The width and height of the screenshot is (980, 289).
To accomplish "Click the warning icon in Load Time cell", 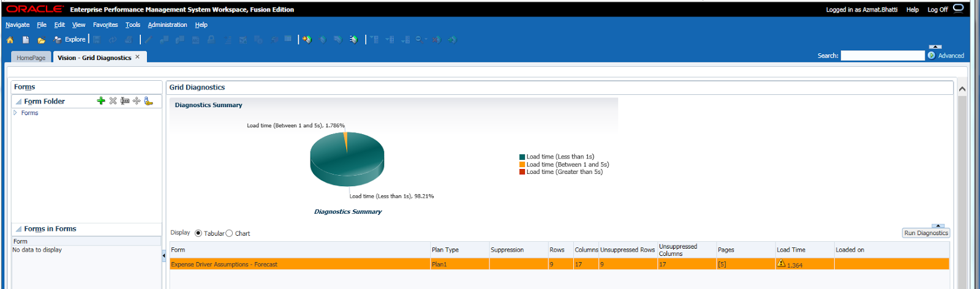I will (x=781, y=263).
